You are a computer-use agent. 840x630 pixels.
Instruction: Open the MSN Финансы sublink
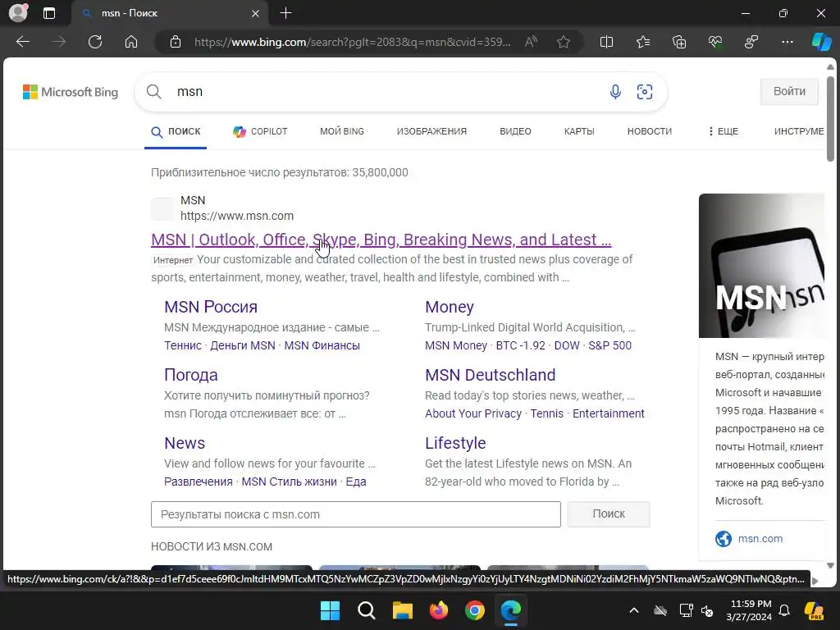click(322, 345)
